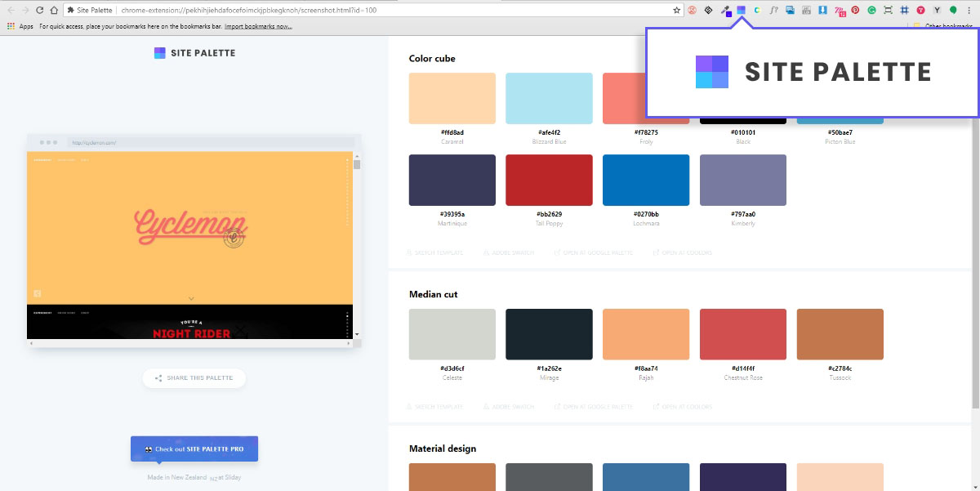
Task: Open at Google Palette under Median cut
Action: coord(594,407)
